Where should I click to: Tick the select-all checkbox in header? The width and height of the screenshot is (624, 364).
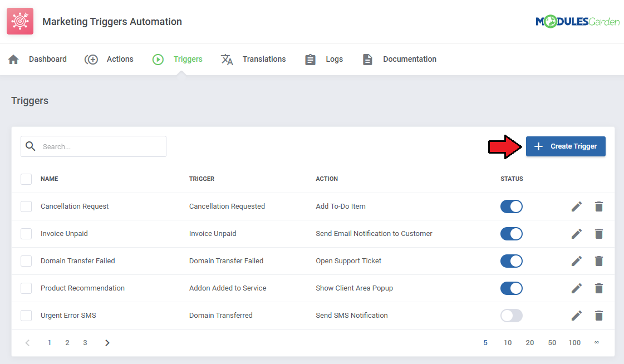[x=26, y=179]
